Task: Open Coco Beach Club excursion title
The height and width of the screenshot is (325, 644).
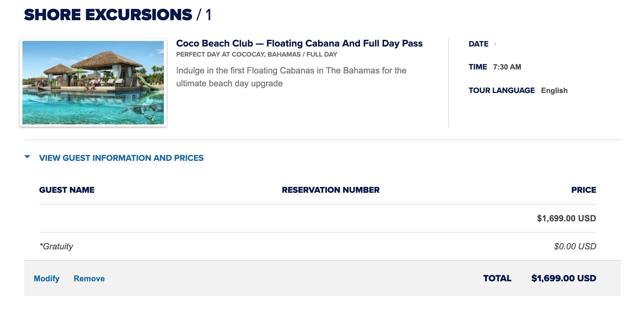Action: 299,43
